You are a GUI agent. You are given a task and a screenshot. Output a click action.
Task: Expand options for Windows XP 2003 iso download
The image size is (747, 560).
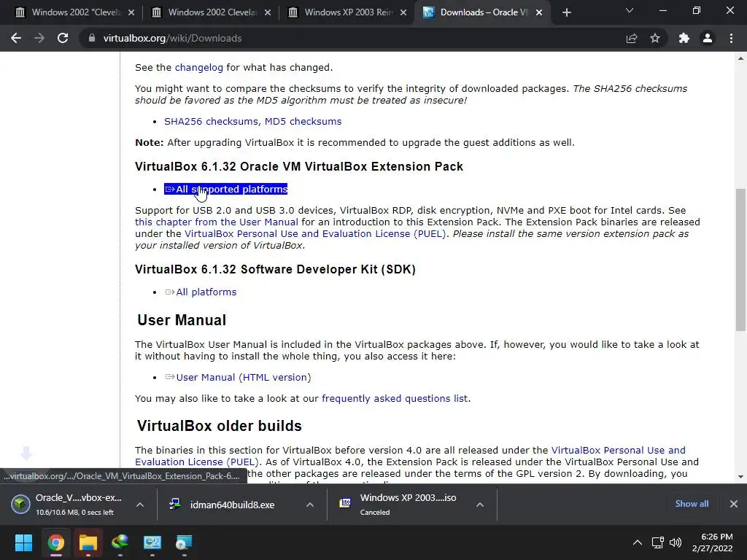click(480, 505)
